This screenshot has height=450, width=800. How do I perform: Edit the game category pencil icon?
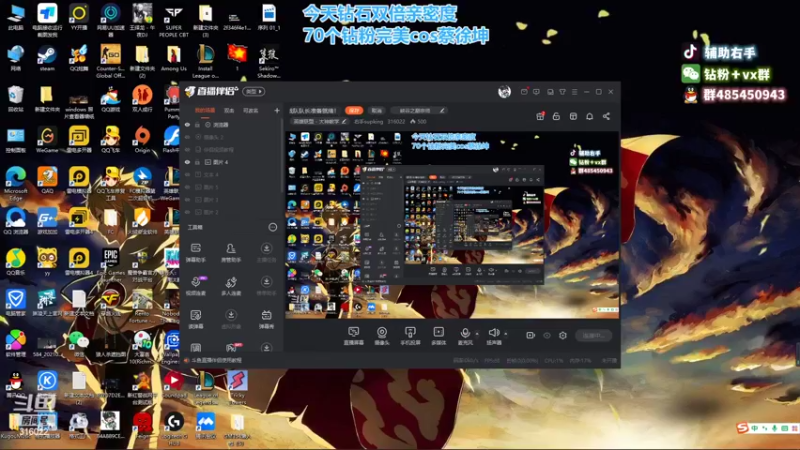344,121
